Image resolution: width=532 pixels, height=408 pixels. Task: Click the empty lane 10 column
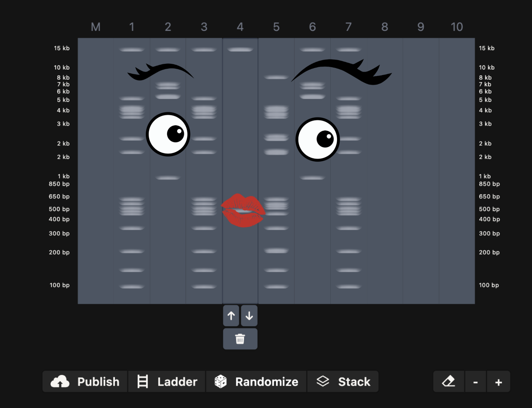point(457,171)
